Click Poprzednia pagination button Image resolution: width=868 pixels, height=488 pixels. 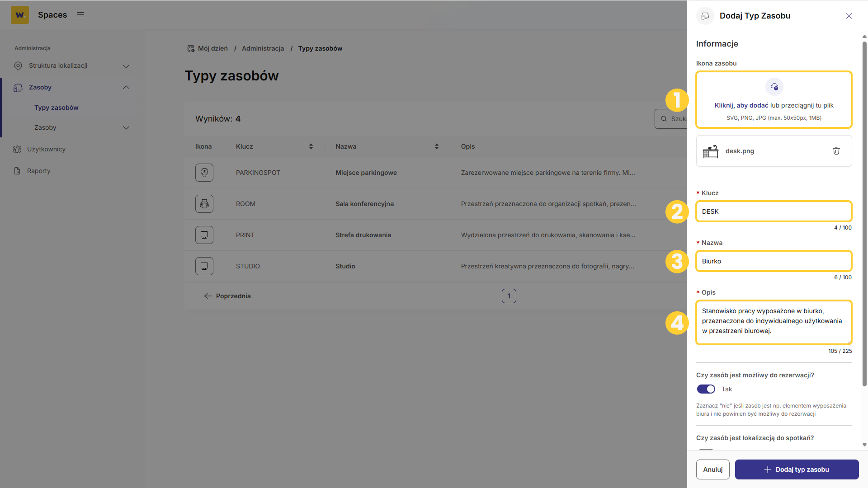coord(227,296)
